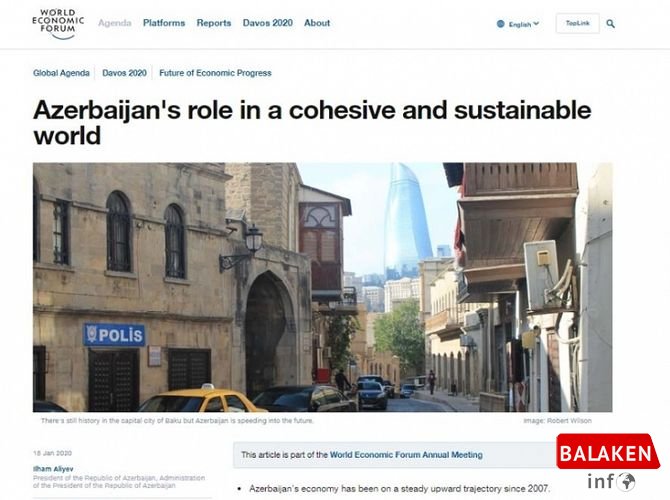The image size is (670, 500).
Task: Click the Baku street hero image
Action: pos(322,287)
